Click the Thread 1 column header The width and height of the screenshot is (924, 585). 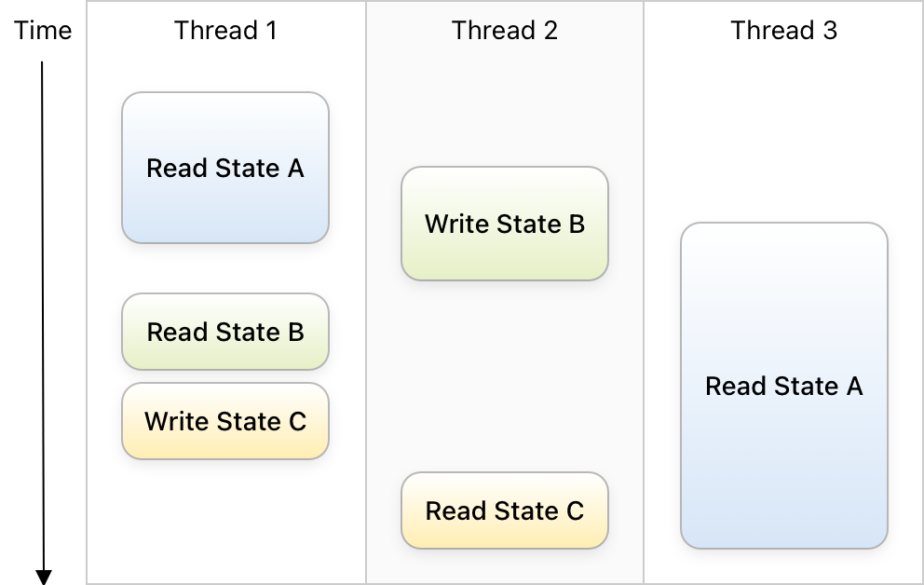225,30
